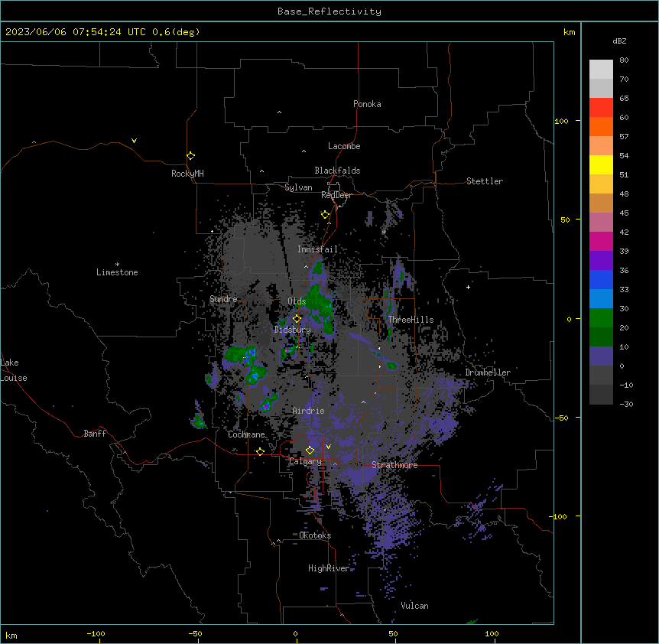
Task: Click the Banff label on the map
Action: click(95, 434)
